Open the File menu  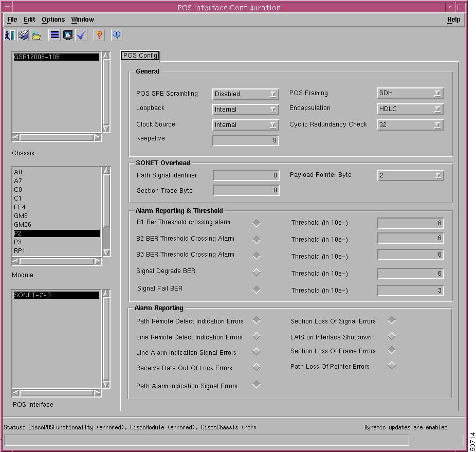12,20
